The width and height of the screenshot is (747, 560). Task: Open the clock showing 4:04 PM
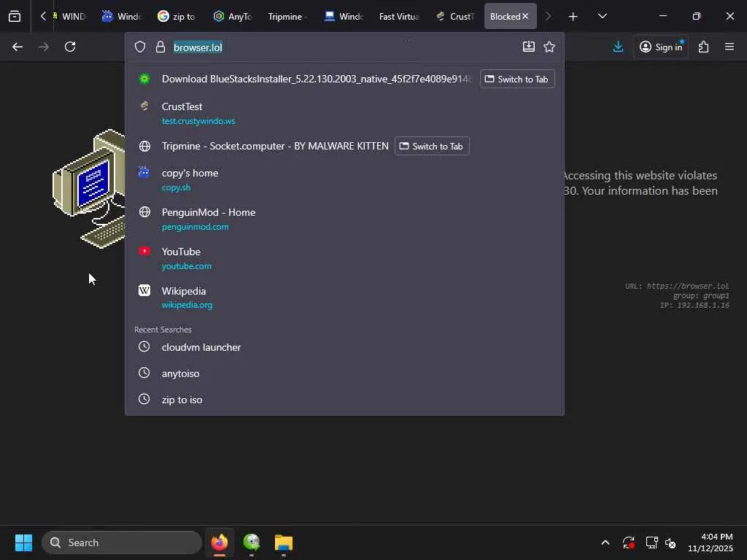711,542
